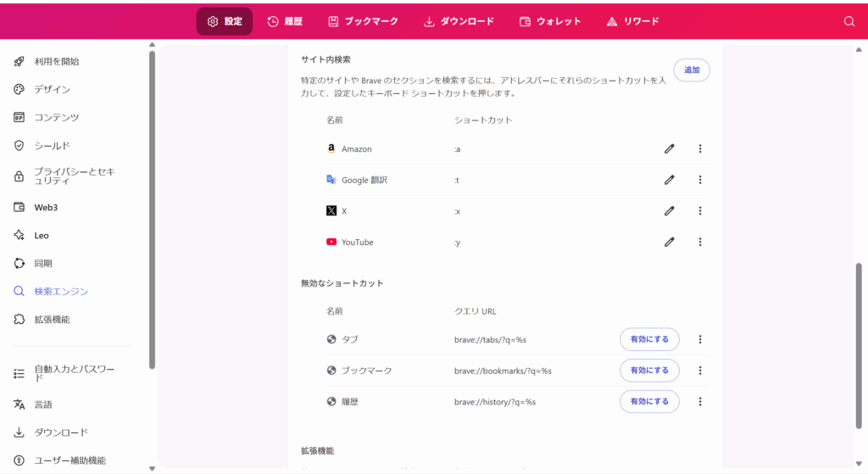Viewport: 868px width, 474px height.
Task: Enable the ブックマーク inactive shortcut
Action: [x=649, y=371]
